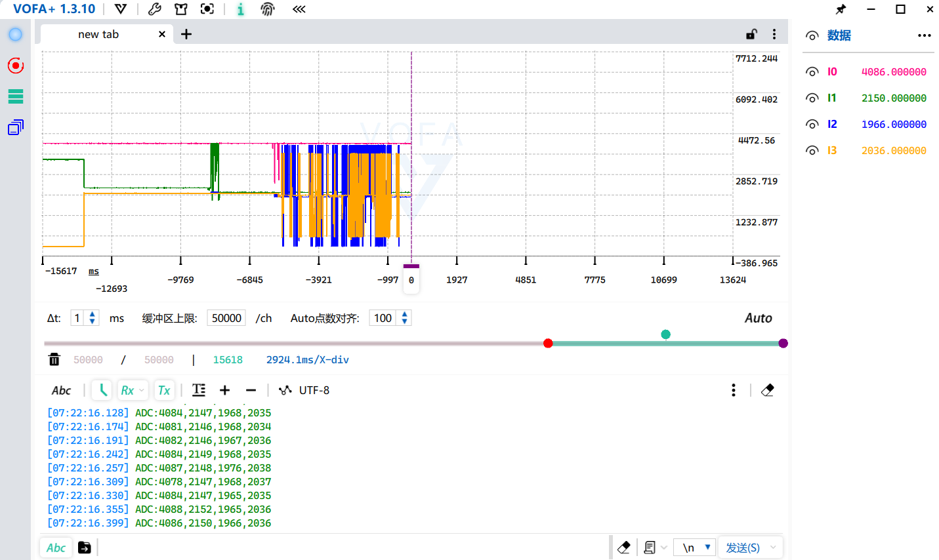The height and width of the screenshot is (560, 939).
Task: Clear send box with bottom eraser icon
Action: tap(624, 548)
